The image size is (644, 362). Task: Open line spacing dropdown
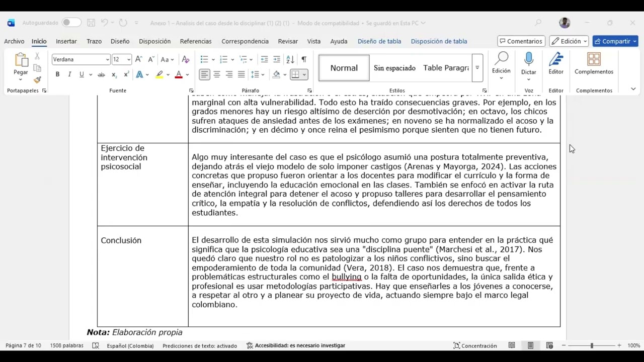coord(258,74)
